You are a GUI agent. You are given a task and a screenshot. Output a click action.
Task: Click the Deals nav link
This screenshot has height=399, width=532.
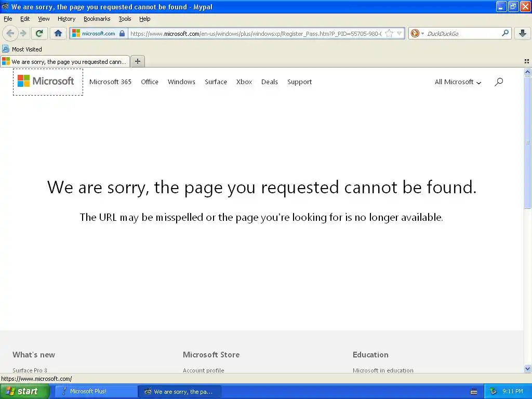270,82
